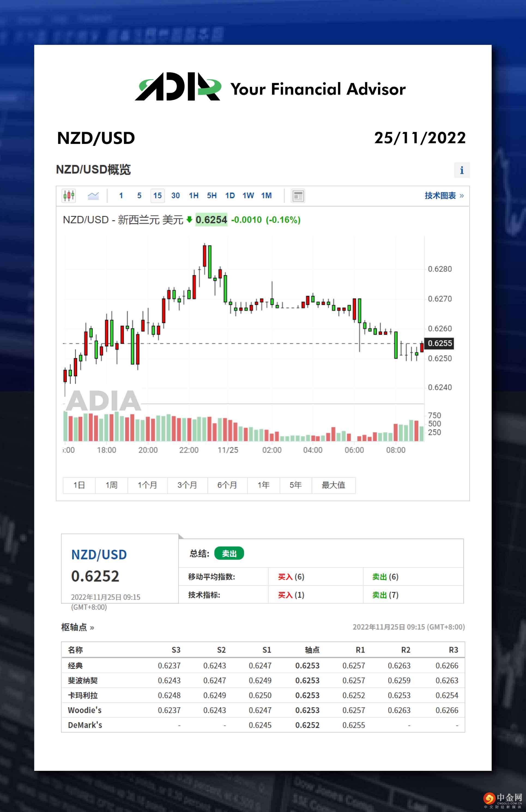This screenshot has height=812, width=526.
Task: Select the 5 minute interval
Action: pos(139,196)
